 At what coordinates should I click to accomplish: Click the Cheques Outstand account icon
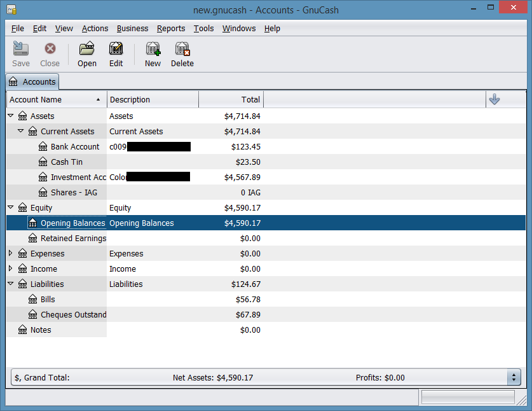tap(32, 315)
